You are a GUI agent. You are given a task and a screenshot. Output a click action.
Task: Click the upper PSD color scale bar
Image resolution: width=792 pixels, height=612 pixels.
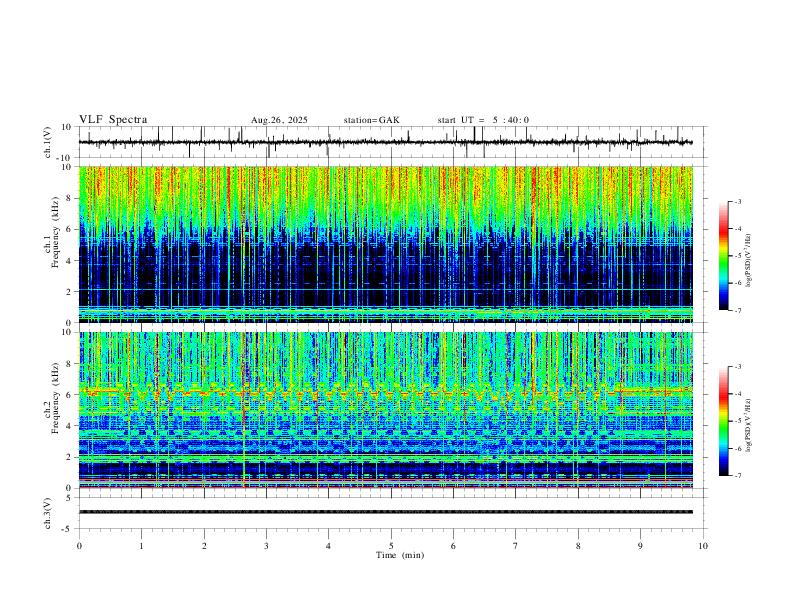click(723, 256)
